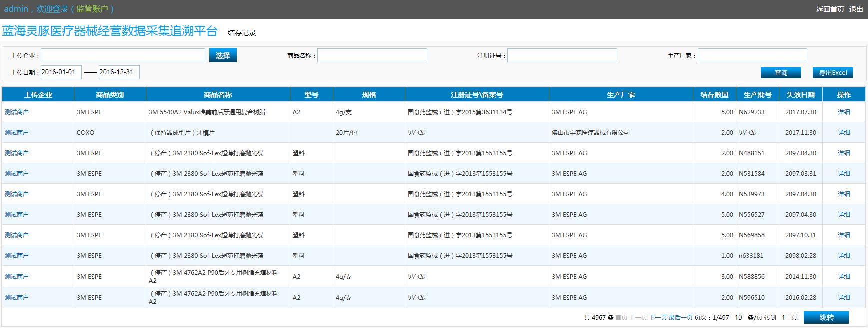
Task: Click the 蓝海灵豚医疗器械经营数据采集追溯平台 title
Action: pyautogui.click(x=110, y=31)
